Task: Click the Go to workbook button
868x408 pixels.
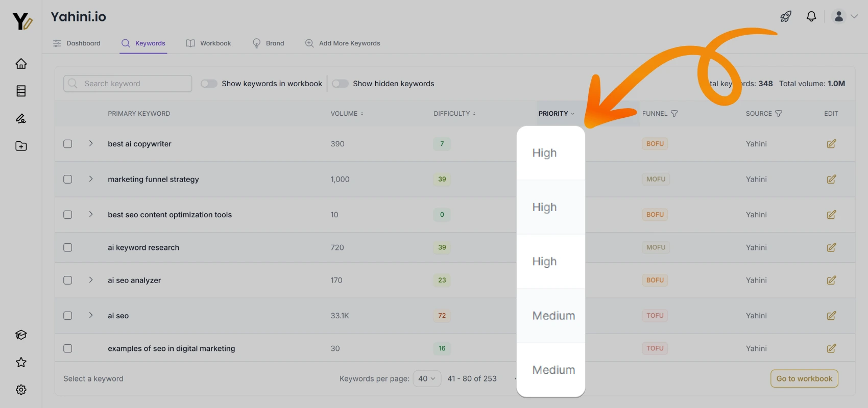Action: (804, 378)
